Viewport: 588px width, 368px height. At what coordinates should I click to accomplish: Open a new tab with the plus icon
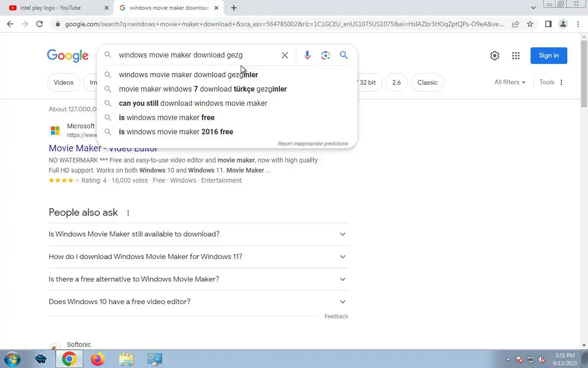click(234, 8)
